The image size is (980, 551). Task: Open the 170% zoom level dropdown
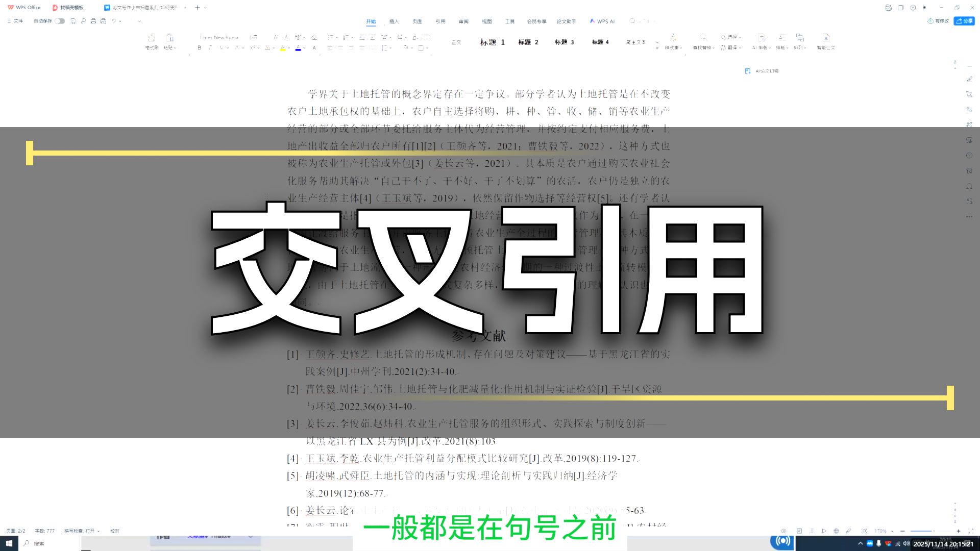click(886, 531)
